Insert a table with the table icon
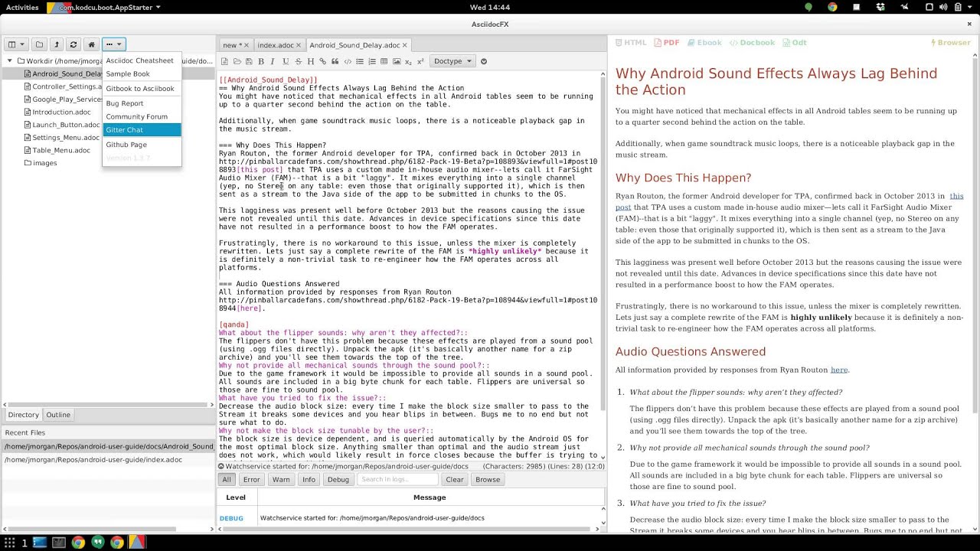The width and height of the screenshot is (980, 551). pyautogui.click(x=384, y=61)
